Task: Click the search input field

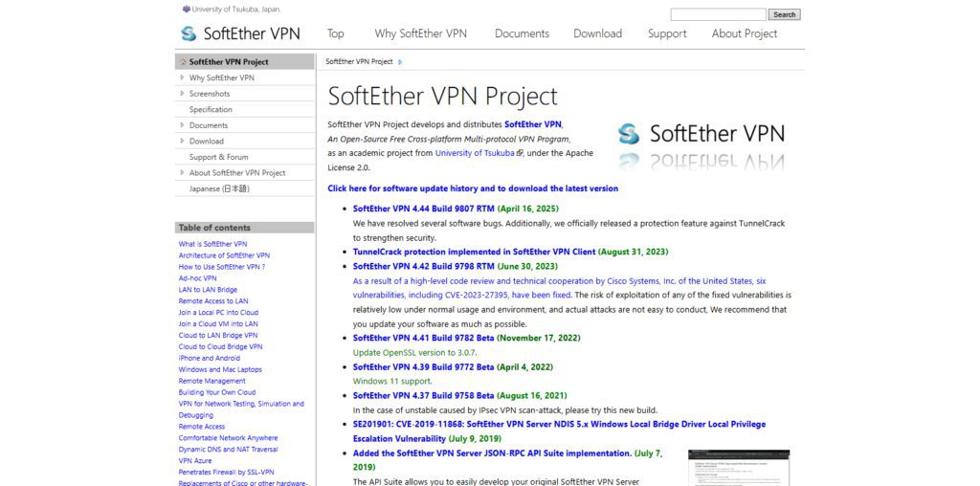Action: click(718, 14)
